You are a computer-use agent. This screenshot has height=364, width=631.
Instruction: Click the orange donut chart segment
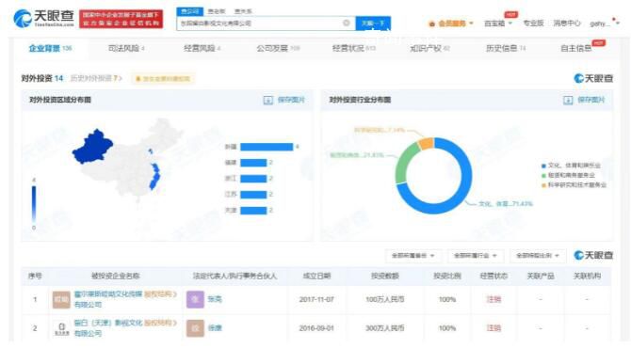click(x=426, y=143)
